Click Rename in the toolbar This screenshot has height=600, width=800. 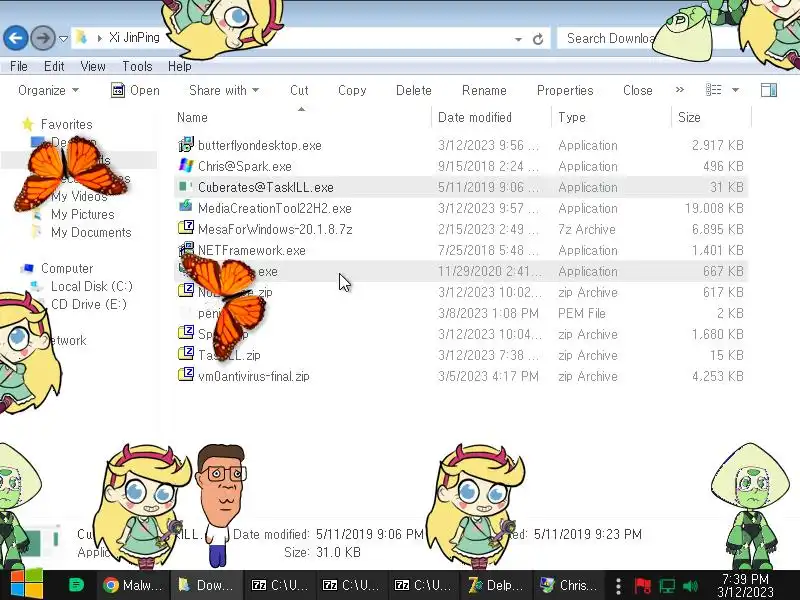[484, 90]
